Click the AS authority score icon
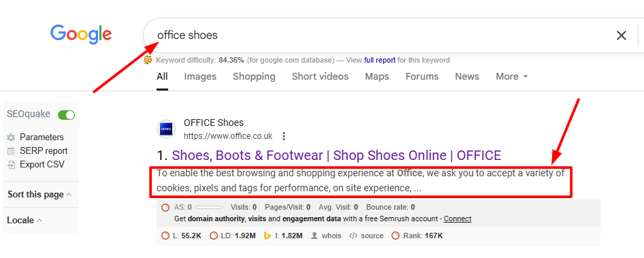Image resolution: width=644 pixels, height=258 pixels. click(165, 208)
